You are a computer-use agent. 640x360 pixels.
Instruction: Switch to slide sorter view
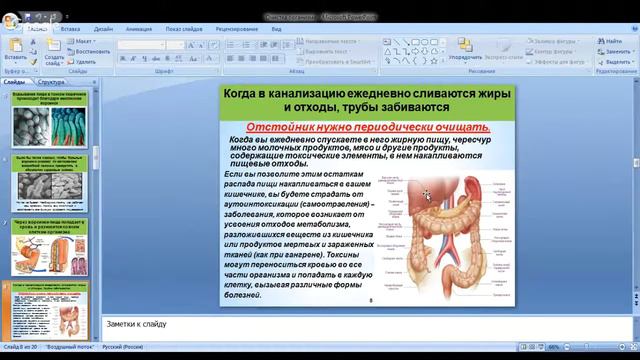(x=532, y=347)
